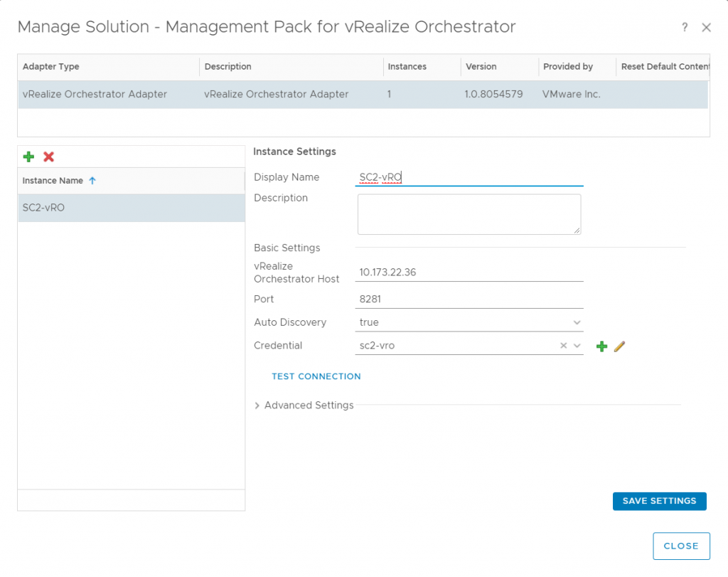Screen dimensions: 728x577
Task: Open the Credential dropdown list
Action: coord(577,346)
